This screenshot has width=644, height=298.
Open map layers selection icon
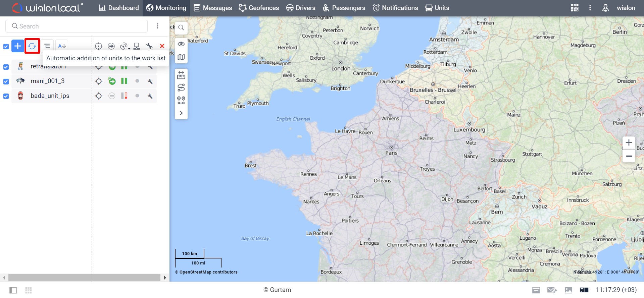click(x=181, y=57)
